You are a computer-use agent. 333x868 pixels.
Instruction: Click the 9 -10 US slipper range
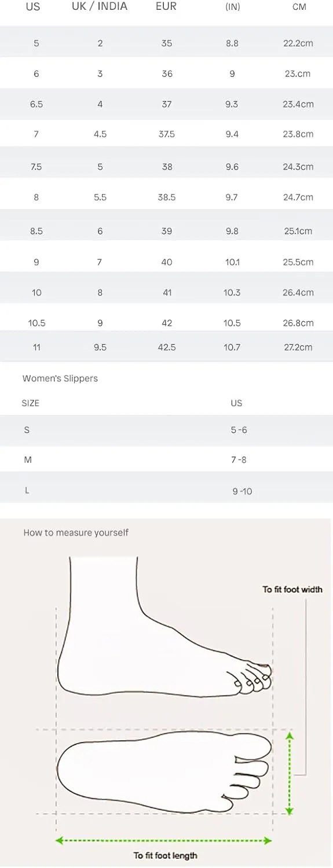pos(242,491)
